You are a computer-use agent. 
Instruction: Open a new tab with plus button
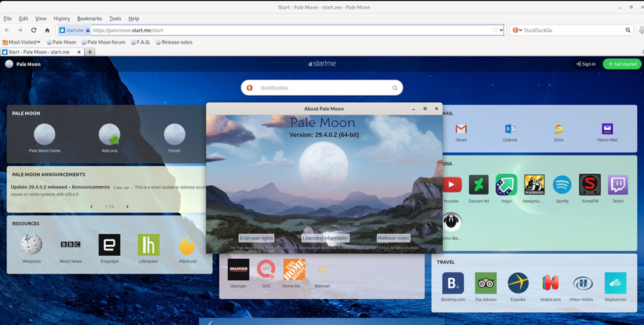(90, 52)
